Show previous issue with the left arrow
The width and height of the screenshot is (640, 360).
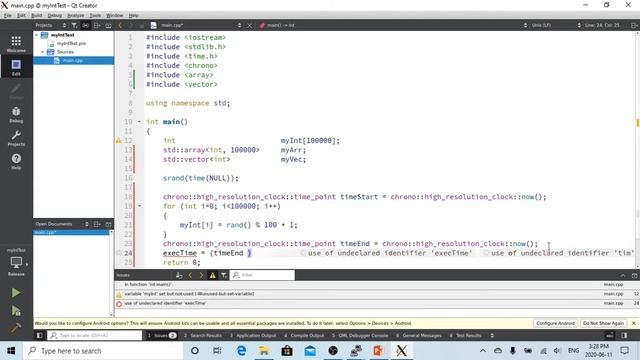click(190, 275)
